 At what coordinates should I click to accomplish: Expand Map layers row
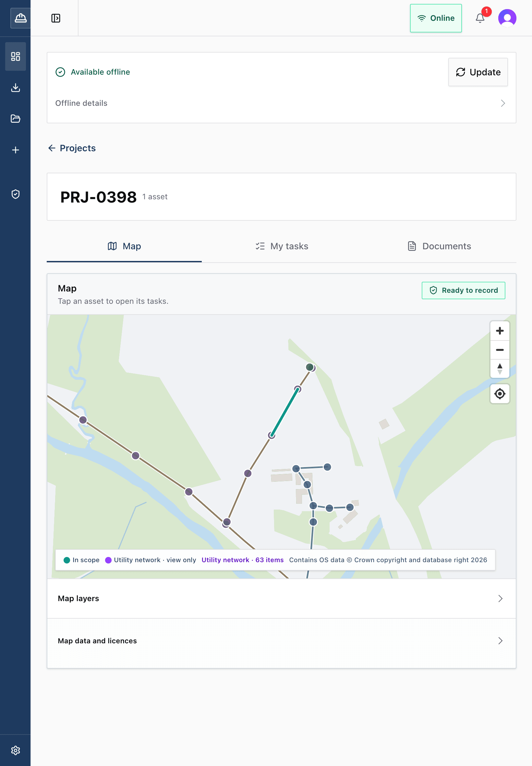(x=281, y=599)
